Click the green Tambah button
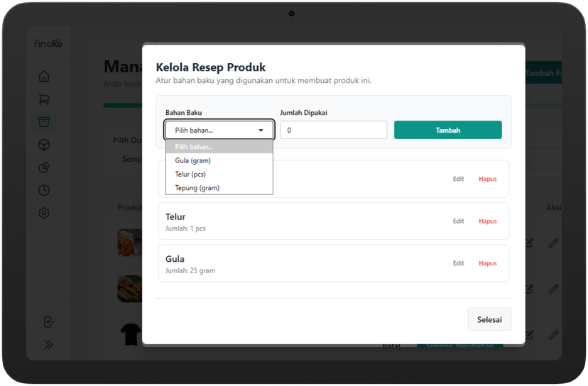588x386 pixels. (x=447, y=130)
